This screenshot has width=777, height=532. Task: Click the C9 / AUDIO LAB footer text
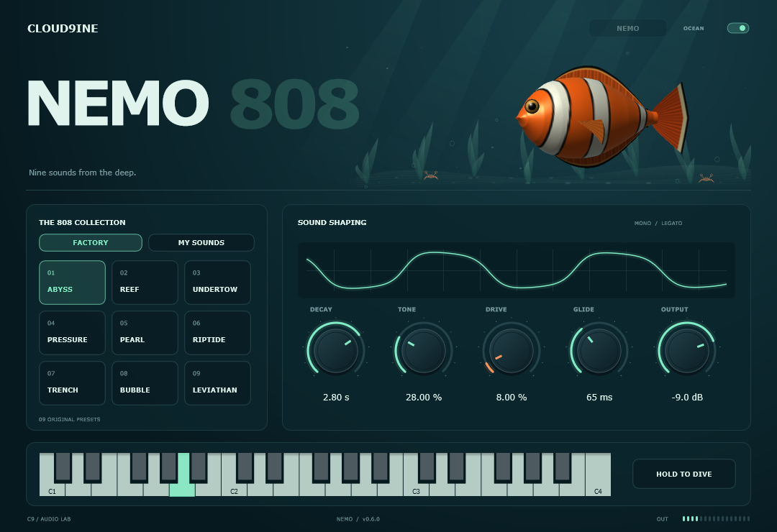[x=49, y=519]
